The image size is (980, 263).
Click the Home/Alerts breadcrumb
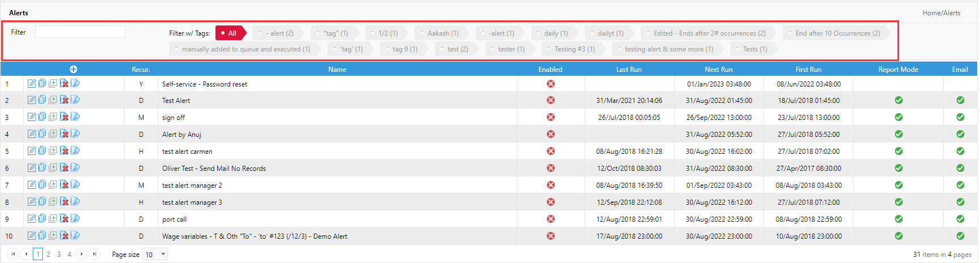coord(941,12)
